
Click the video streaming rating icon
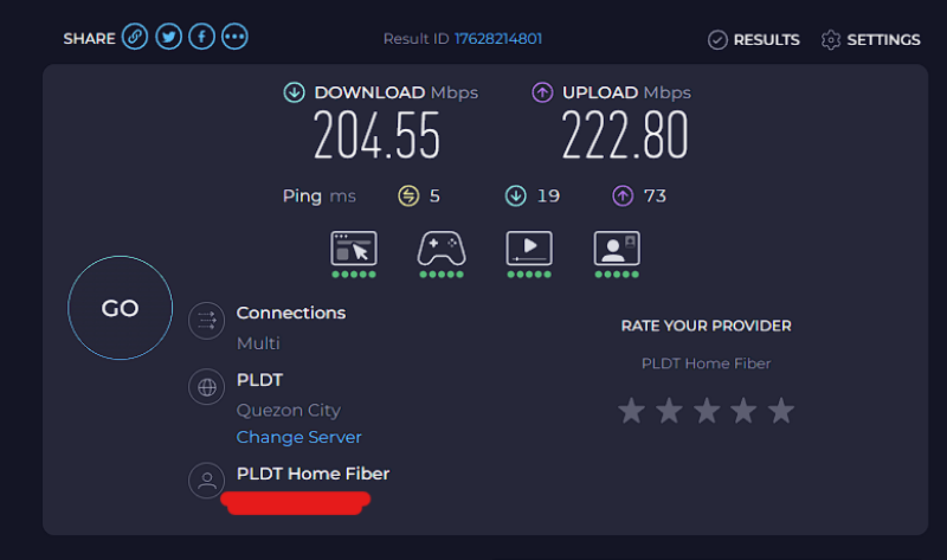pos(529,249)
